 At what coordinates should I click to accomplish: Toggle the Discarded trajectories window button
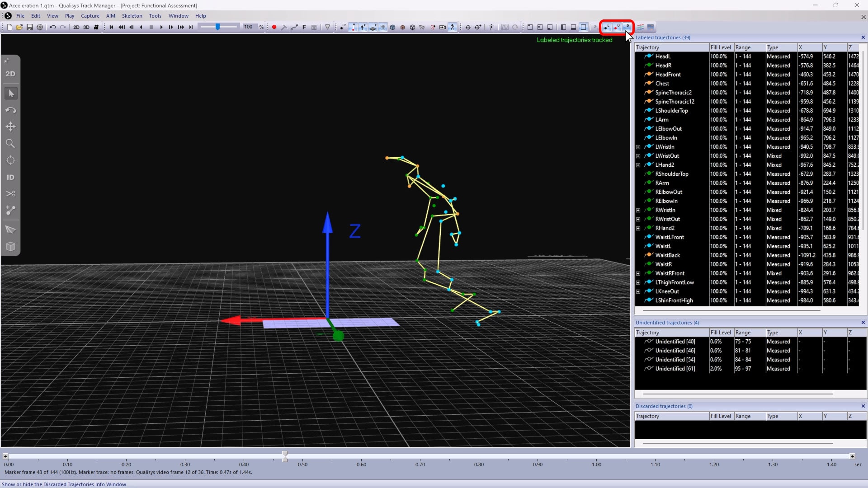[x=627, y=27]
